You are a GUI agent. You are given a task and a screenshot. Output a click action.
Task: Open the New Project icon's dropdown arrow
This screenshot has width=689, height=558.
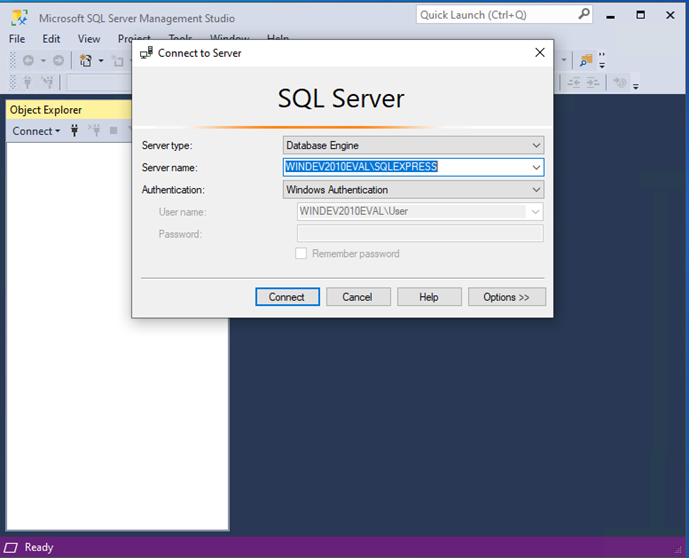click(101, 60)
